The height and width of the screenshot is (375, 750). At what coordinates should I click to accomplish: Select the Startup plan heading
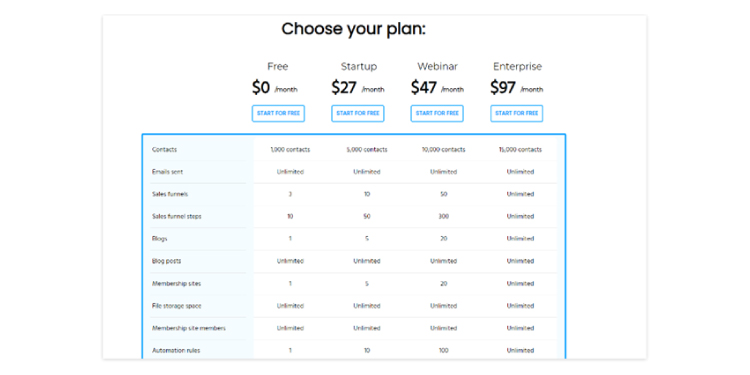click(x=359, y=66)
